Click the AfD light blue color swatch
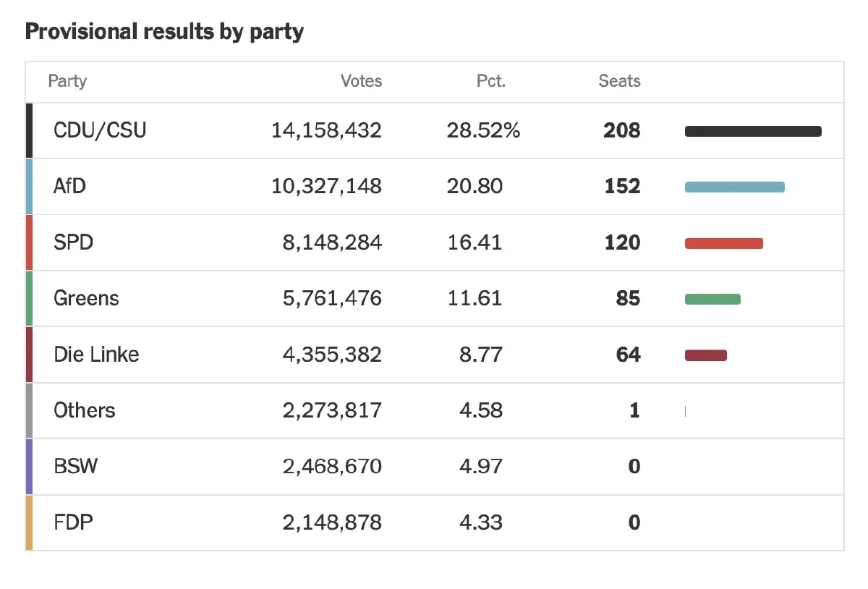 [29, 187]
